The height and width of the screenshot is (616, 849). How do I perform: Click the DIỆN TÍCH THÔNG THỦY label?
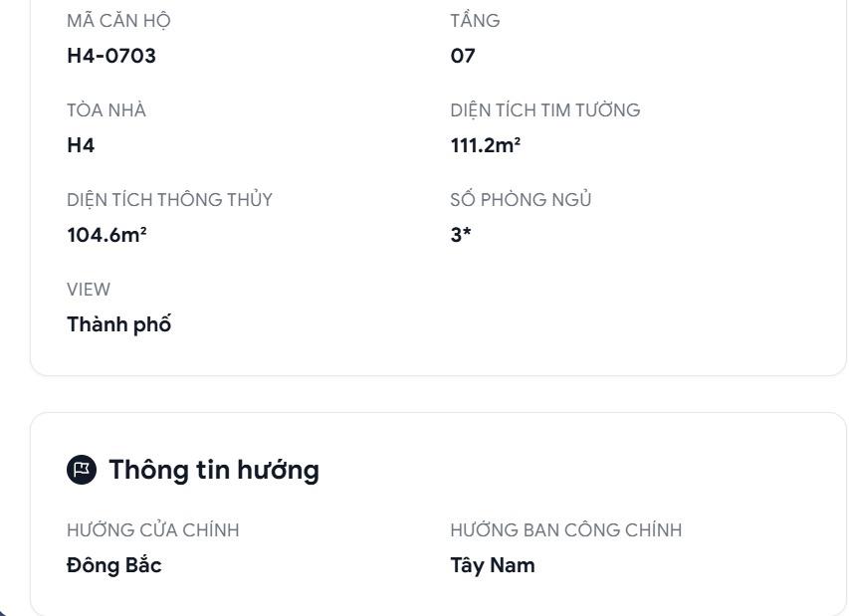coord(169,200)
